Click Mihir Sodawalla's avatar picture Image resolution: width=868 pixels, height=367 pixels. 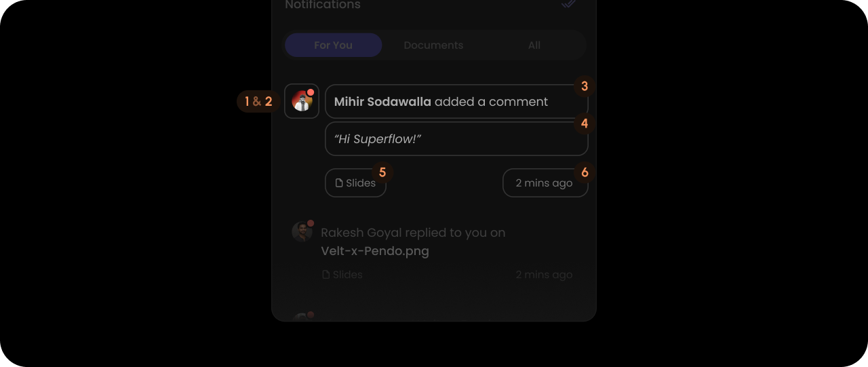pos(302,102)
